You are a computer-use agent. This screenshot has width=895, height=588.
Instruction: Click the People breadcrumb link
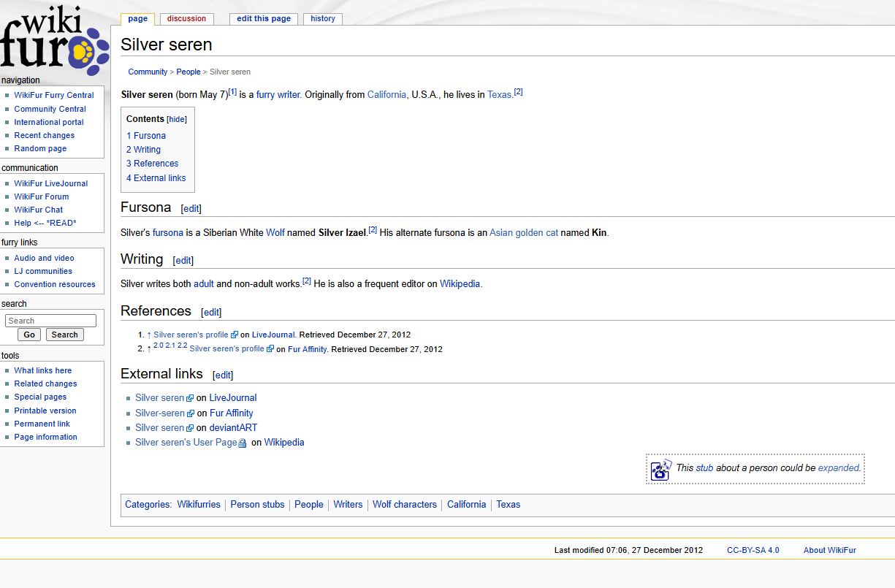tap(188, 72)
